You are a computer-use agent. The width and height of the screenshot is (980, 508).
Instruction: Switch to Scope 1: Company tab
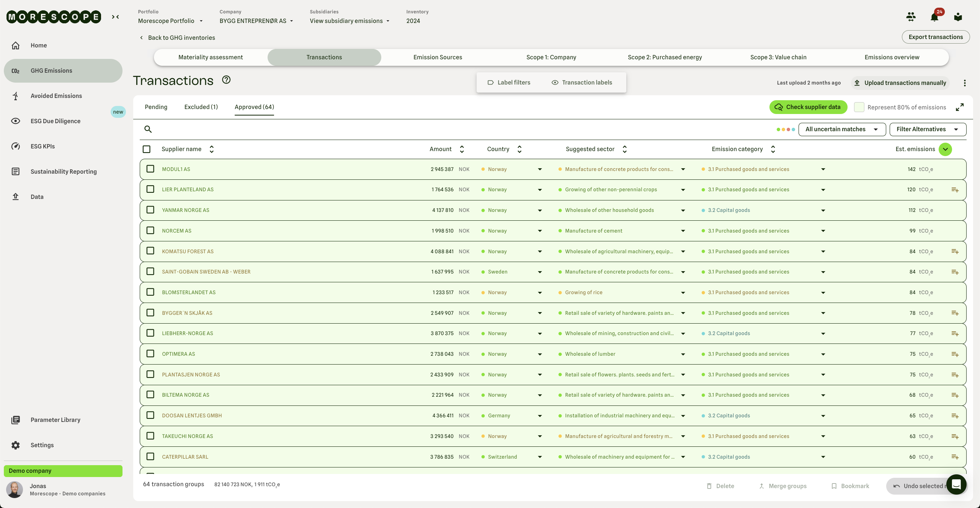click(551, 57)
